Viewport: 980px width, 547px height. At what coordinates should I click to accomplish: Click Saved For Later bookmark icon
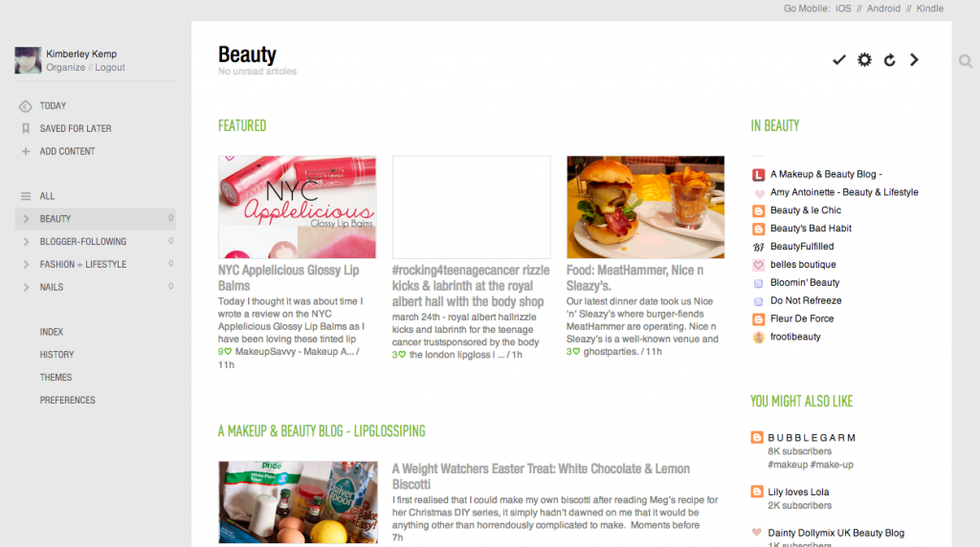(26, 129)
